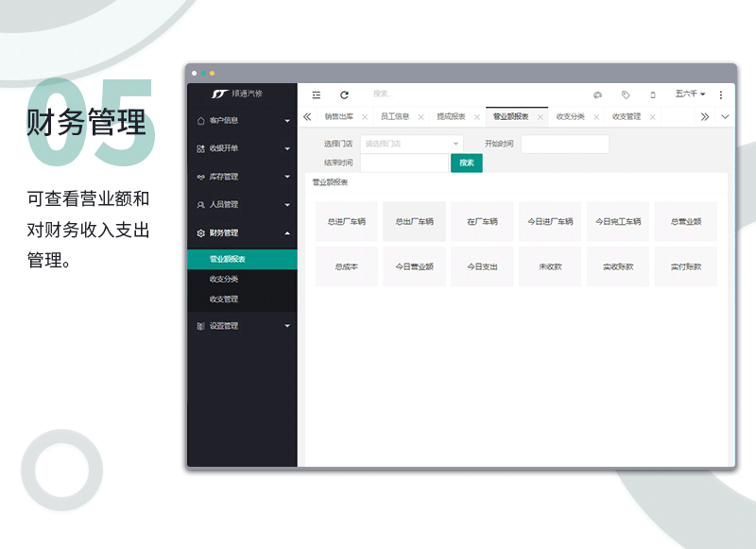
Task: Click the 开始时间 date input field
Action: click(x=564, y=144)
